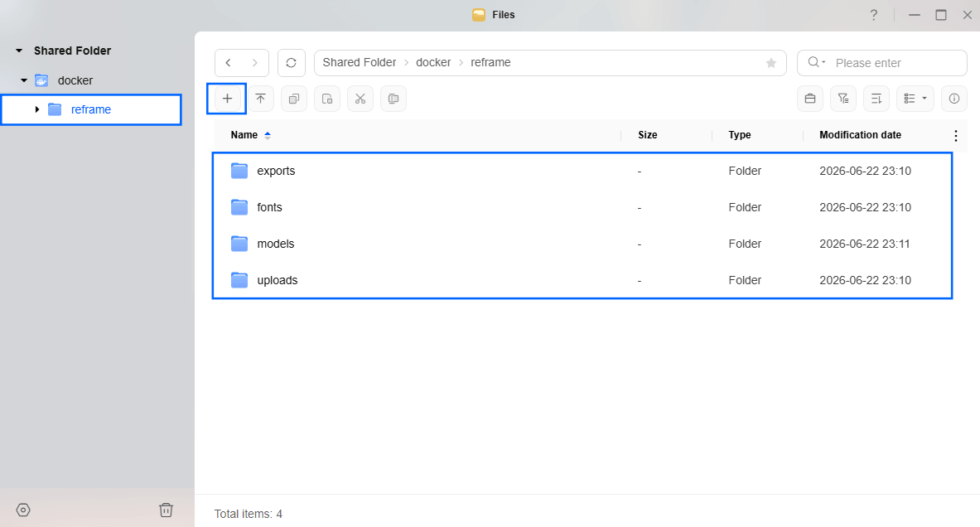
Task: Click the copy toolbar icon
Action: point(294,99)
